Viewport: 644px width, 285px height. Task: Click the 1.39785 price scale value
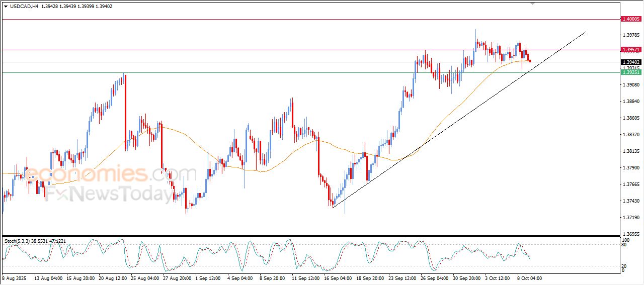click(x=631, y=35)
